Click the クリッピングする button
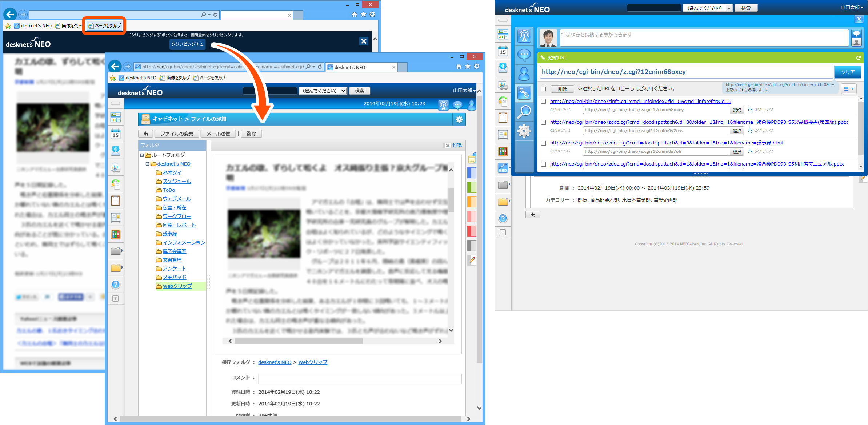This screenshot has height=425, width=868. [187, 44]
